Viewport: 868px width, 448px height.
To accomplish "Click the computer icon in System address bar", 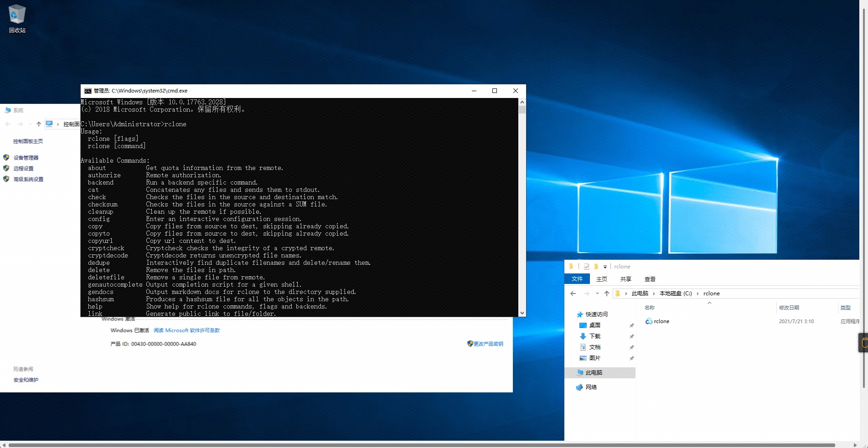I will pyautogui.click(x=49, y=124).
